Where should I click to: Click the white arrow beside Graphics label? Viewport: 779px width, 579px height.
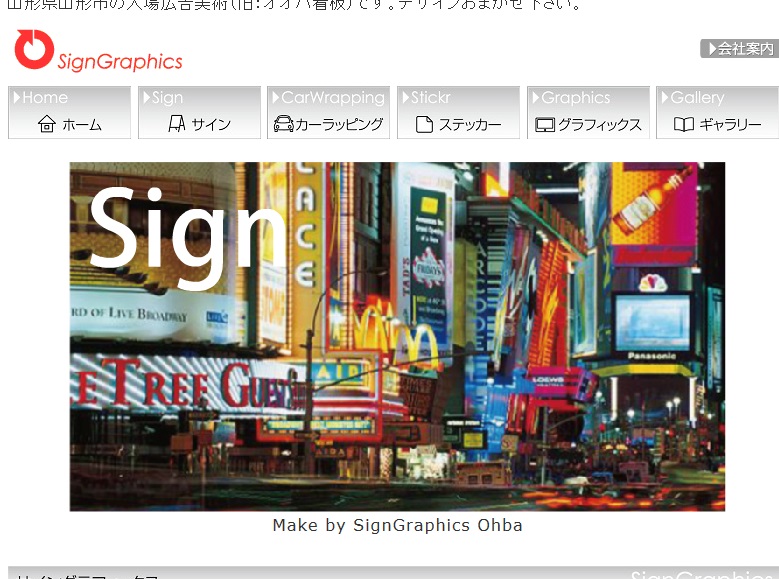(x=536, y=97)
